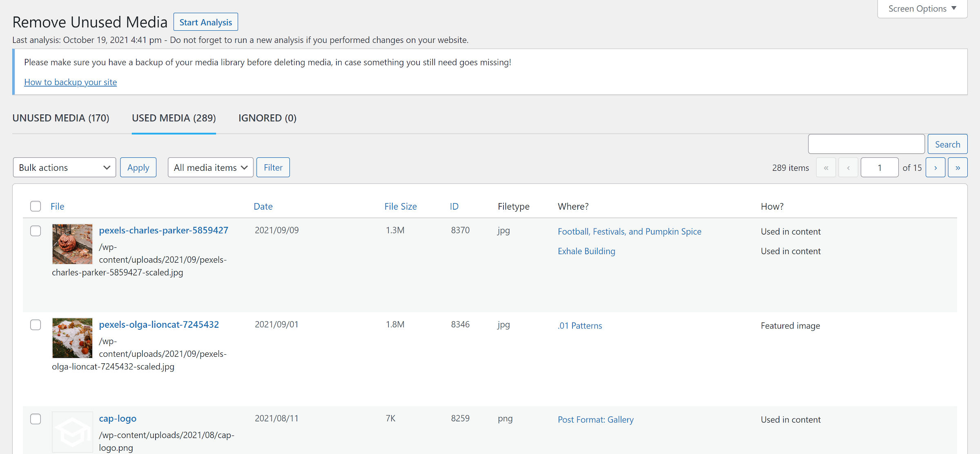Open the Bulk actions dropdown
Image resolution: width=980 pixels, height=454 pixels.
[64, 167]
